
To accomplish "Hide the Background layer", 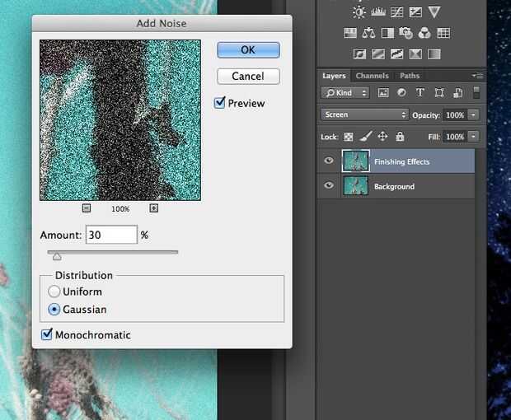I will point(329,185).
